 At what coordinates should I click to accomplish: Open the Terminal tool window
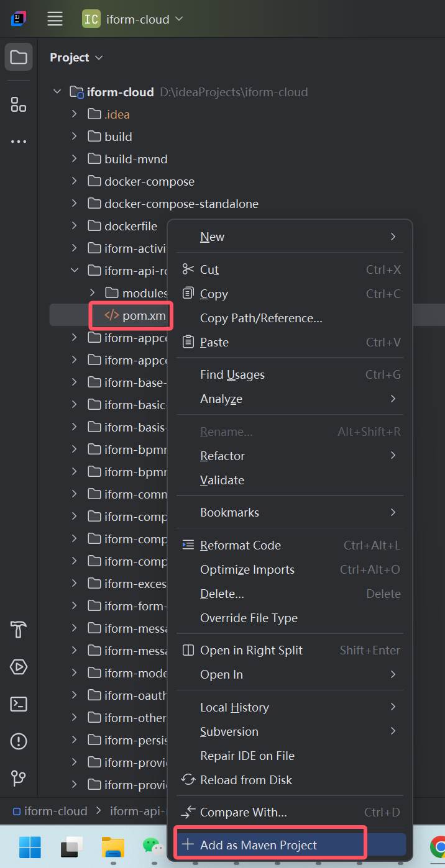point(19,704)
